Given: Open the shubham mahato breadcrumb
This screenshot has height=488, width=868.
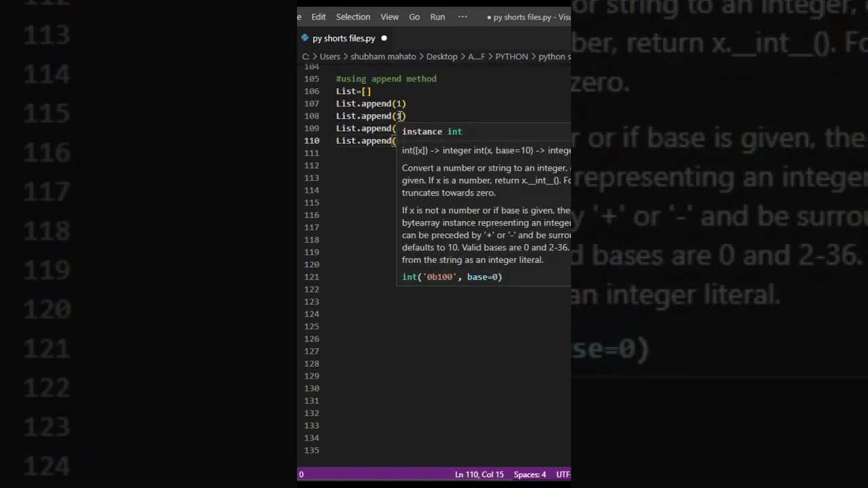Looking at the screenshot, I should (x=383, y=57).
